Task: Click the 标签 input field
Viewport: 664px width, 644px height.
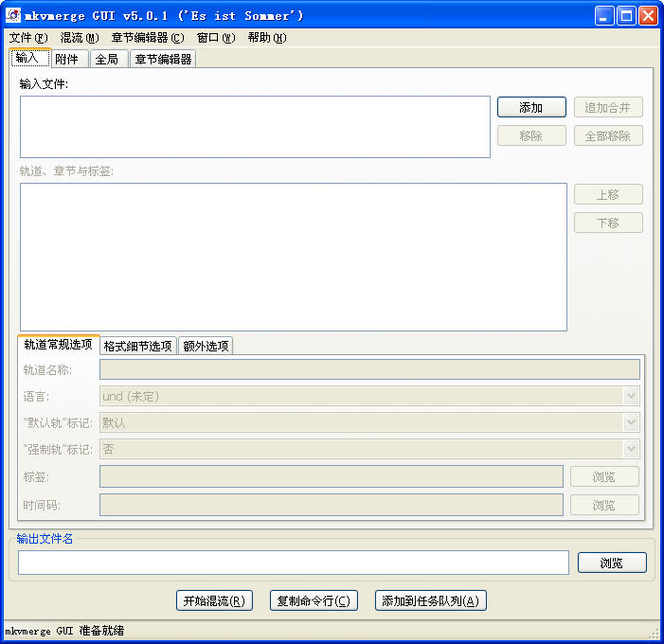Action: pyautogui.click(x=332, y=476)
